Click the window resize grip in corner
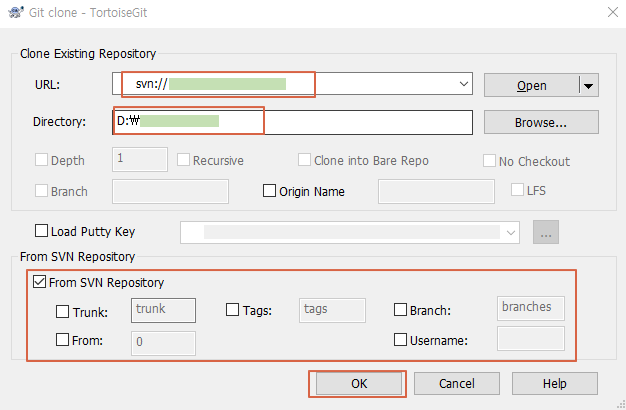 621,404
